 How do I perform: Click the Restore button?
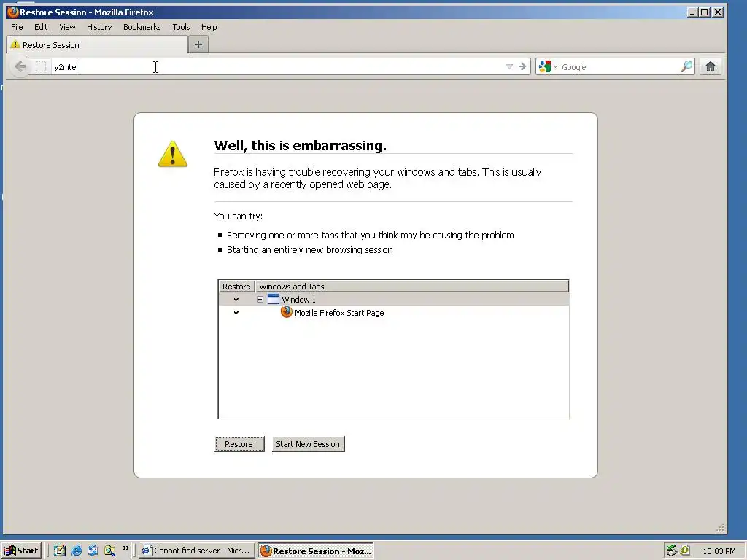click(x=239, y=444)
